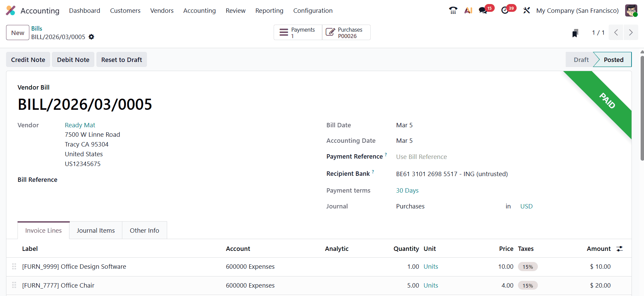Screen dimensions: 644x296
Task: Click Units on Office Chair line
Action: 431,285
